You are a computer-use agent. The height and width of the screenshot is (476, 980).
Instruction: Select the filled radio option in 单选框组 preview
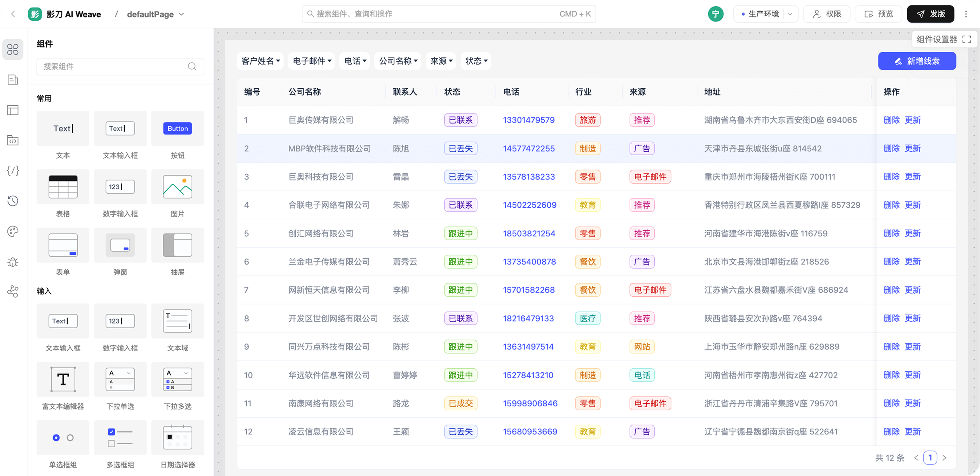pyautogui.click(x=56, y=437)
